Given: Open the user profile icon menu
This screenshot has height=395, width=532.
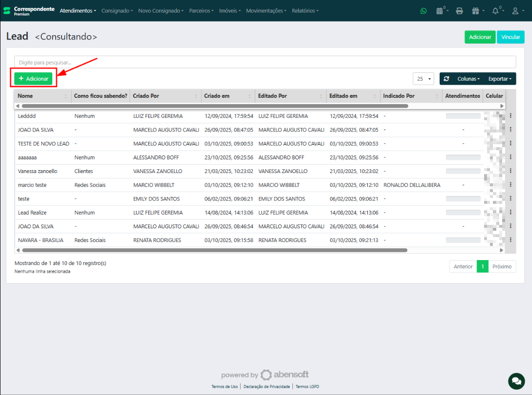Looking at the screenshot, I should click(516, 11).
